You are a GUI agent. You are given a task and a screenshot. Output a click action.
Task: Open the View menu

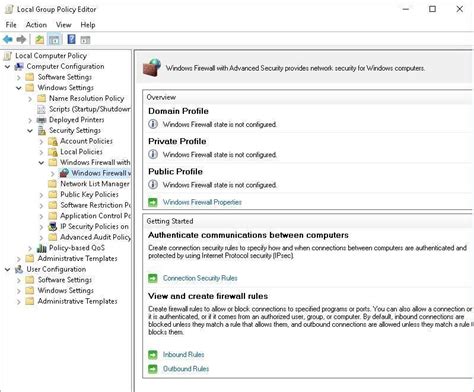[63, 25]
